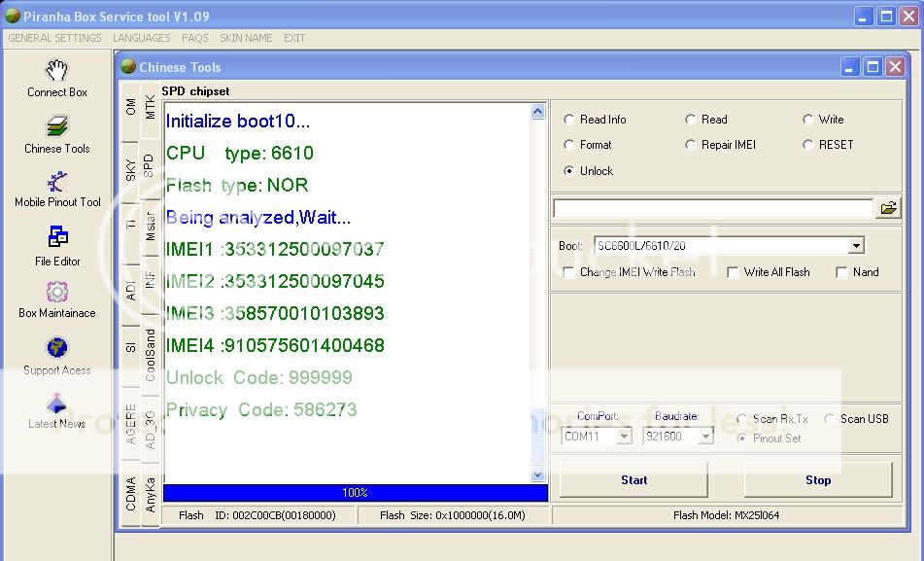Click the Chinese Tools window logo icon
This screenshot has height=561, width=924.
128,67
